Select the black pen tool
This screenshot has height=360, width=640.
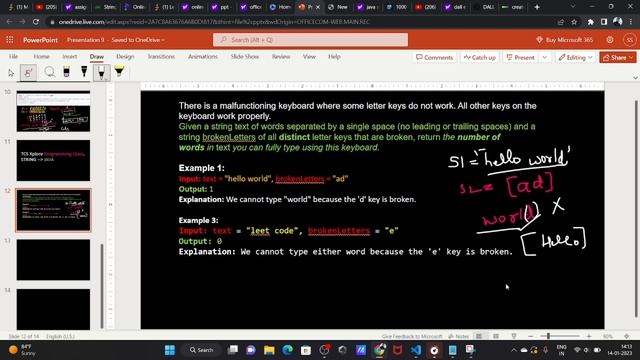click(x=84, y=72)
